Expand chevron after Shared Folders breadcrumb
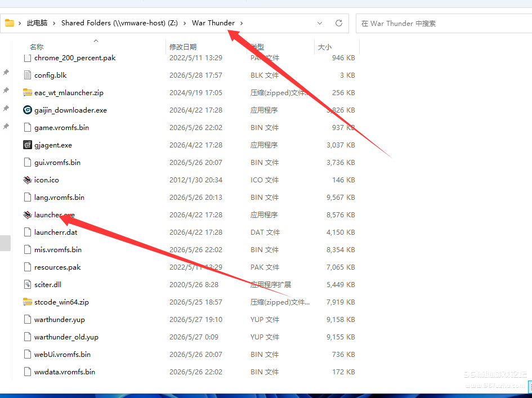532x398 pixels. 185,23
